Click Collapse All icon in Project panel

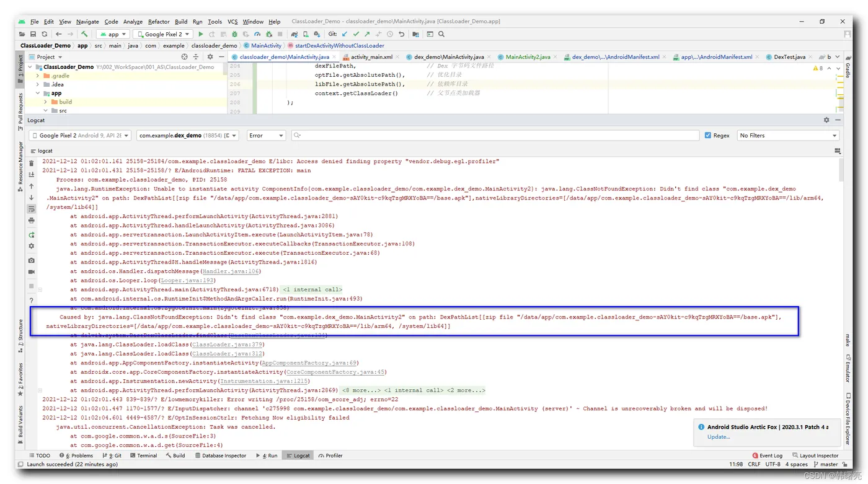[196, 56]
